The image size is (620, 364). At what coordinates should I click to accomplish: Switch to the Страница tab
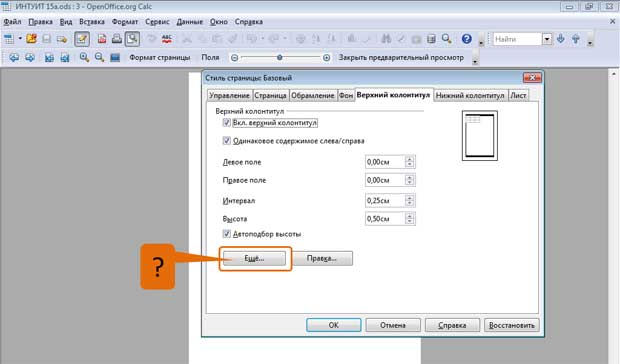[270, 96]
